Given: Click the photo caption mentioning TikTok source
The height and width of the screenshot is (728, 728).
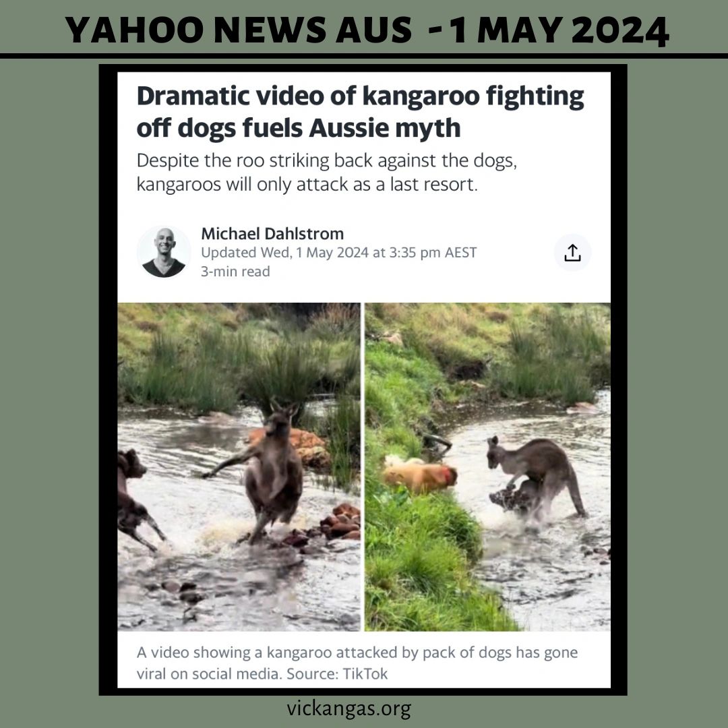Looking at the screenshot, I should [x=357, y=663].
